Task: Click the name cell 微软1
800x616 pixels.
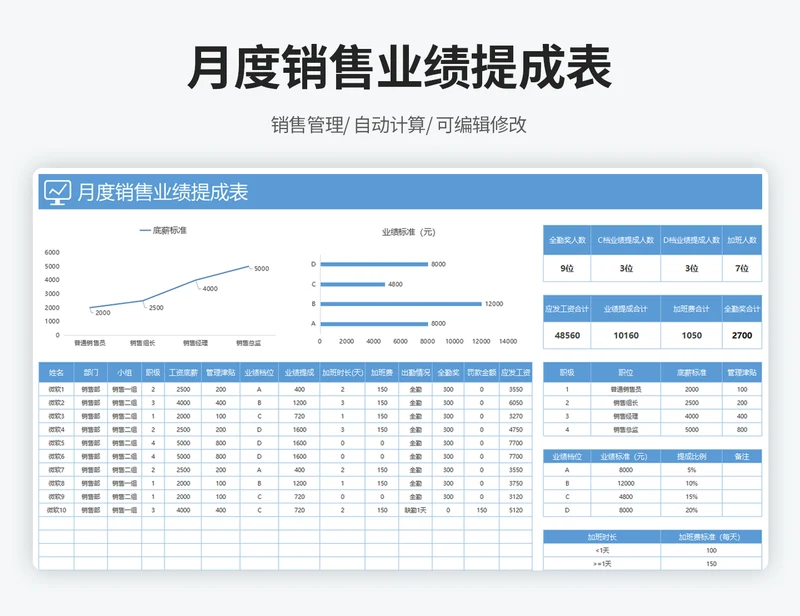Action: pos(56,389)
